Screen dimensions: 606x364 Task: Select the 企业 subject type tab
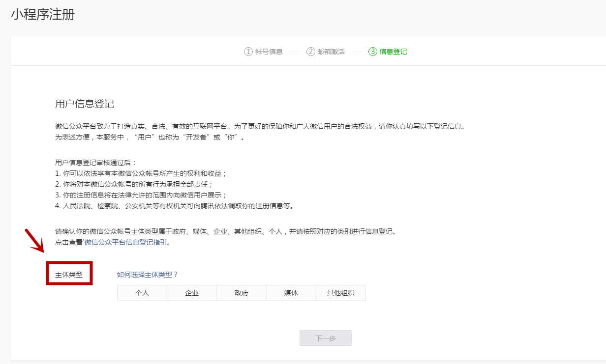click(191, 292)
